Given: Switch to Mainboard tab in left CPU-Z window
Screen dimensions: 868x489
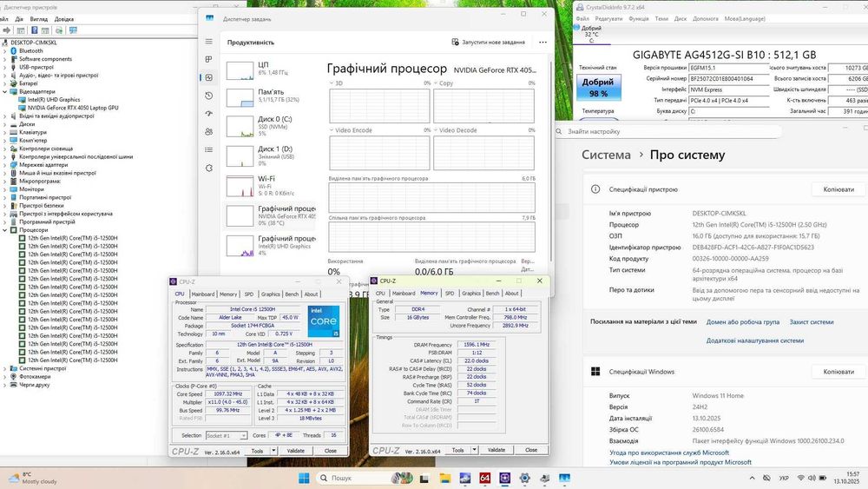Looking at the screenshot, I should pos(202,294).
